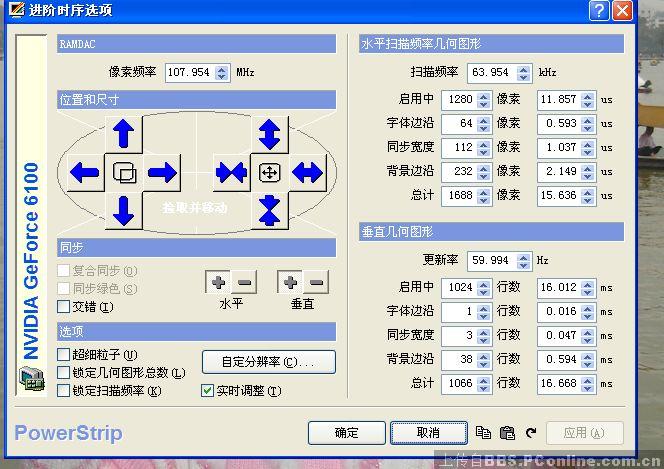Click the vertical sync minus button
664x469 pixels.
[316, 282]
